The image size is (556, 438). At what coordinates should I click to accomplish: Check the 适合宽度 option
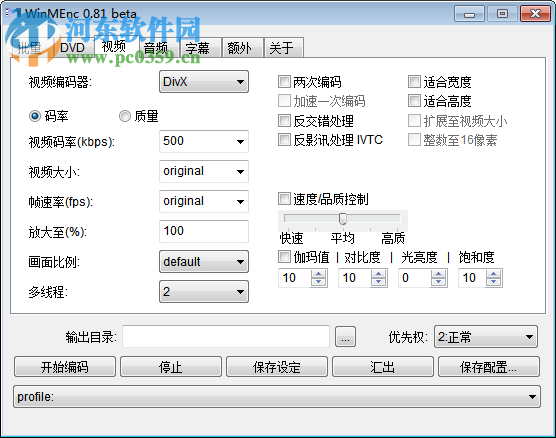click(414, 82)
